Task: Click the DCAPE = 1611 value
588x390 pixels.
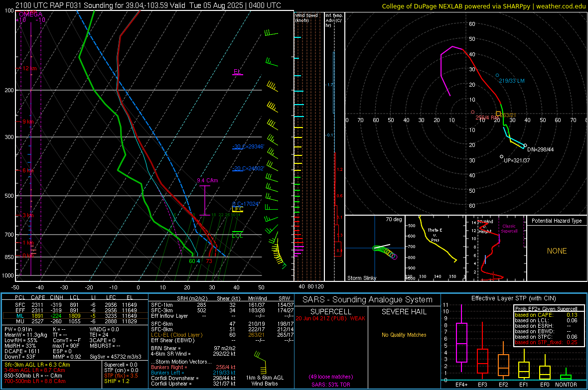Action: [x=22, y=351]
